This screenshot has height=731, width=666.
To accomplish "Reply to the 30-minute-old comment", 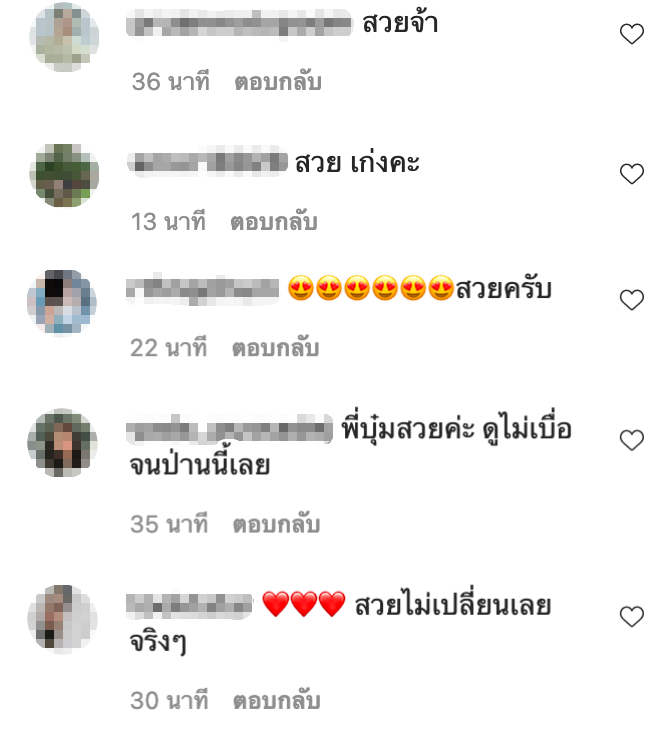I will click(276, 701).
